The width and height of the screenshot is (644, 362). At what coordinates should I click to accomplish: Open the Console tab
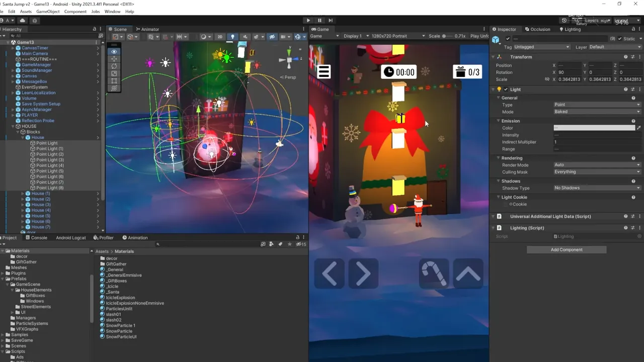pyautogui.click(x=36, y=238)
